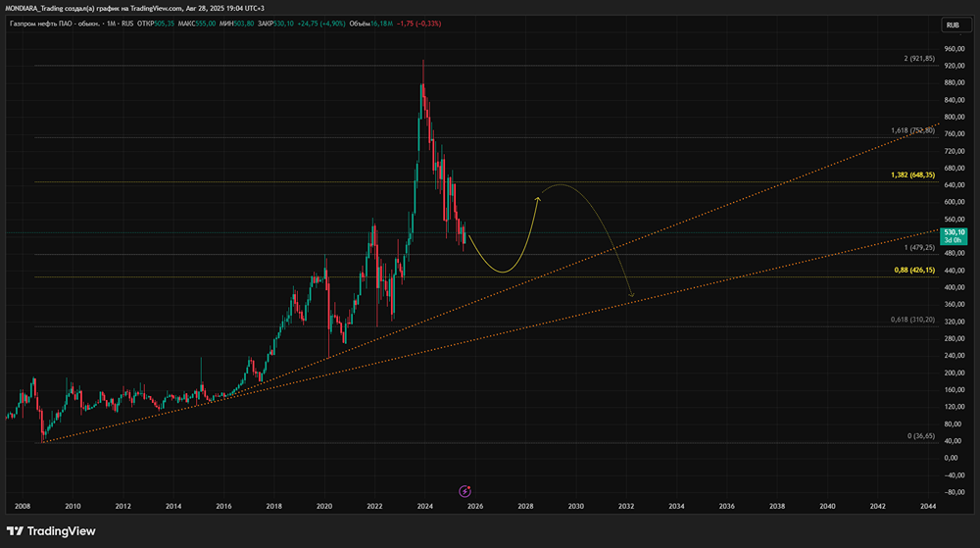Click the red change -1,75 (-0,33%)
980x548 pixels.
418,24
